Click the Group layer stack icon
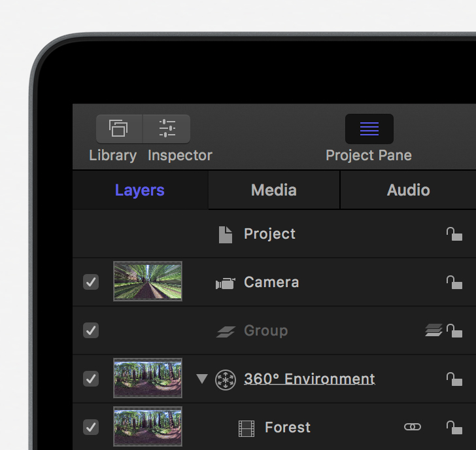This screenshot has height=450, width=476. 226,332
